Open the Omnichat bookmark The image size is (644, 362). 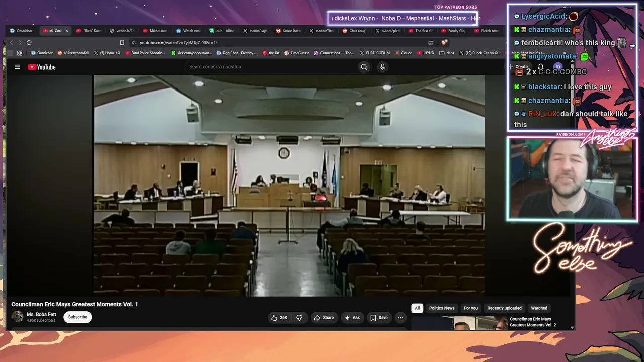42,53
